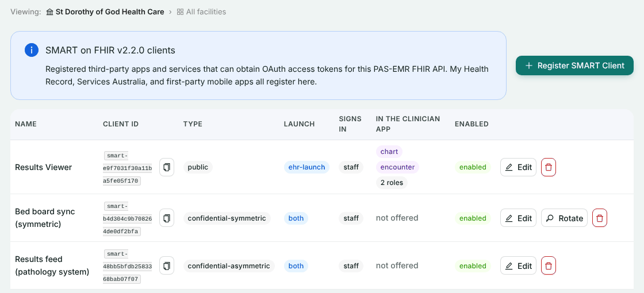This screenshot has width=644, height=293.
Task: Click the Results feed (pathology system) name
Action: (52, 265)
